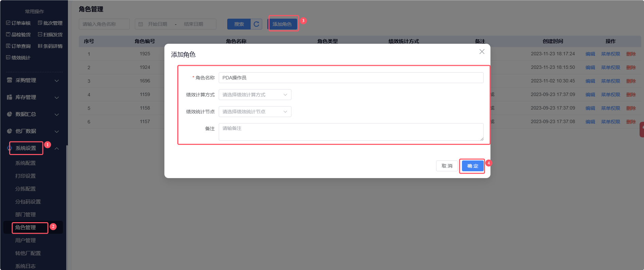The image size is (644, 270).
Task: Focus the 备注 text area
Action: coord(351,132)
